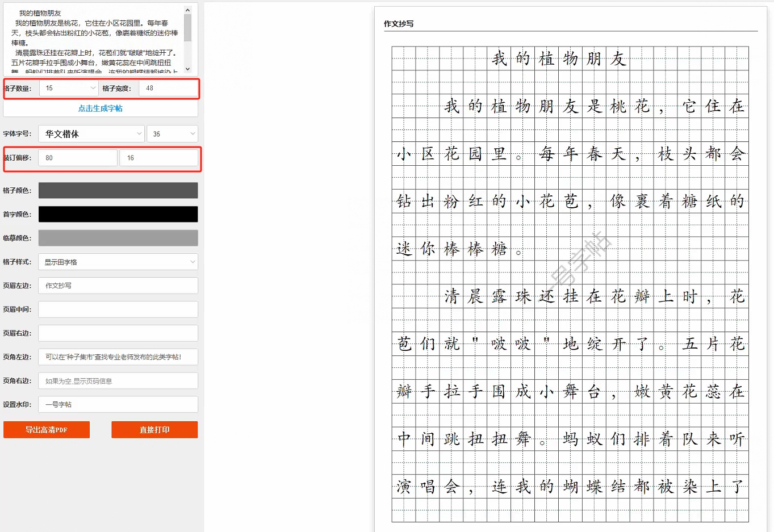Click the 格子宽度 input field with 48
The height and width of the screenshot is (532, 774).
168,88
